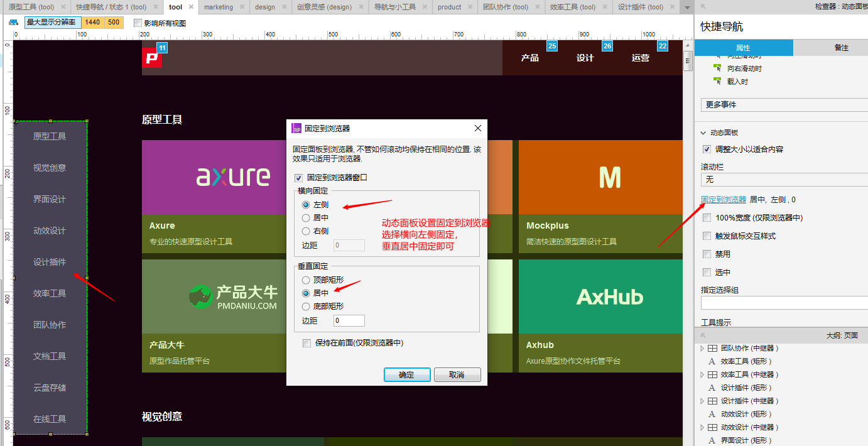Close the product tab with its x icon
Viewport: 868px width, 446px height.
470,8
